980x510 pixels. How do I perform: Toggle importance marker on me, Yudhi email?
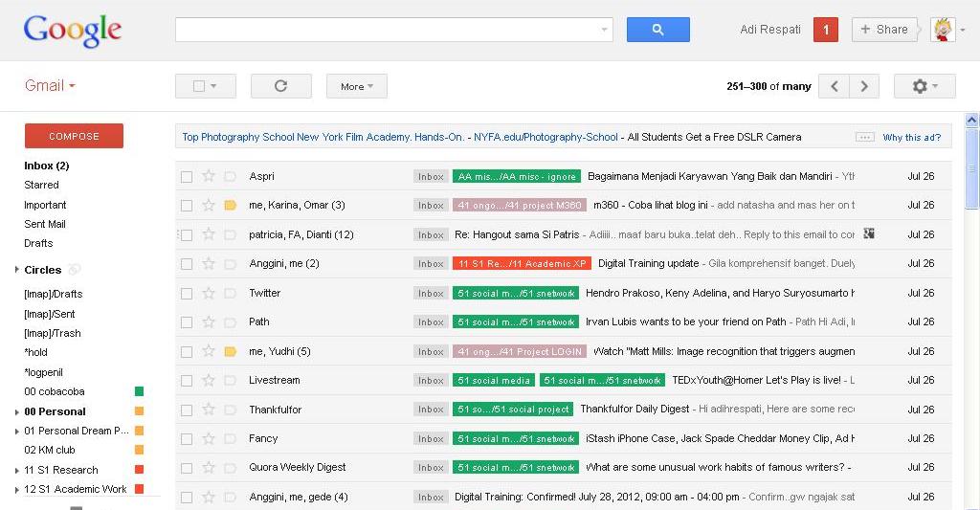pyautogui.click(x=230, y=351)
